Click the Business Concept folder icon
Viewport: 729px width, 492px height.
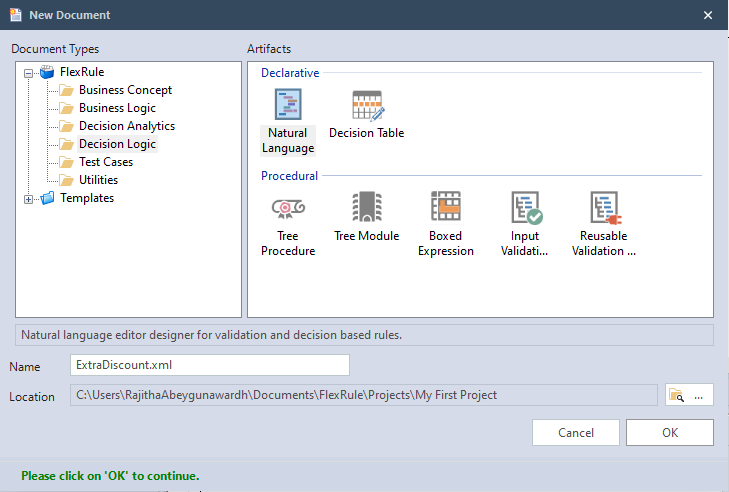click(66, 90)
